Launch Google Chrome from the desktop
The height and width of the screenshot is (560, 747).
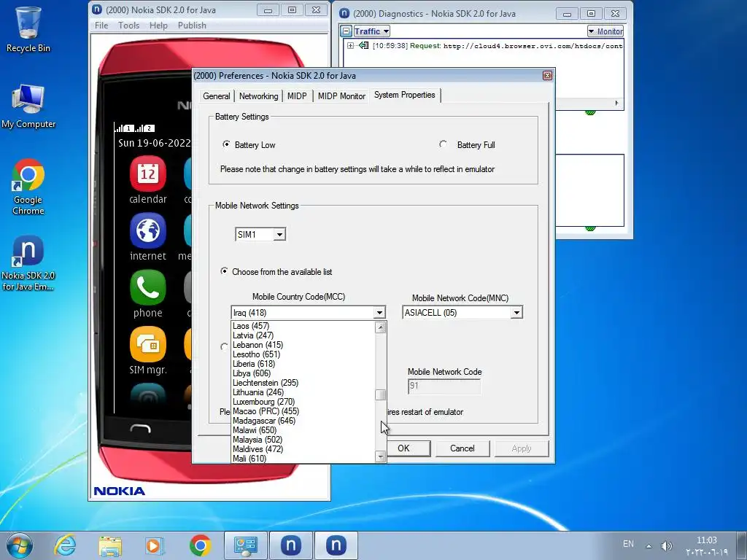(x=28, y=187)
